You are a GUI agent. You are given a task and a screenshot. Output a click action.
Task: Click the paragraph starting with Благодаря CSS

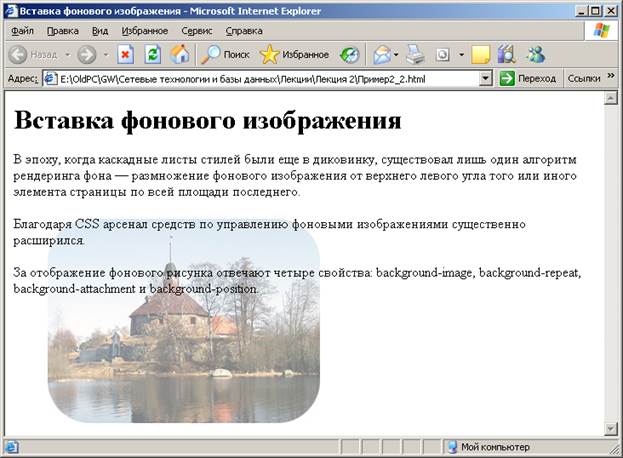[269, 232]
